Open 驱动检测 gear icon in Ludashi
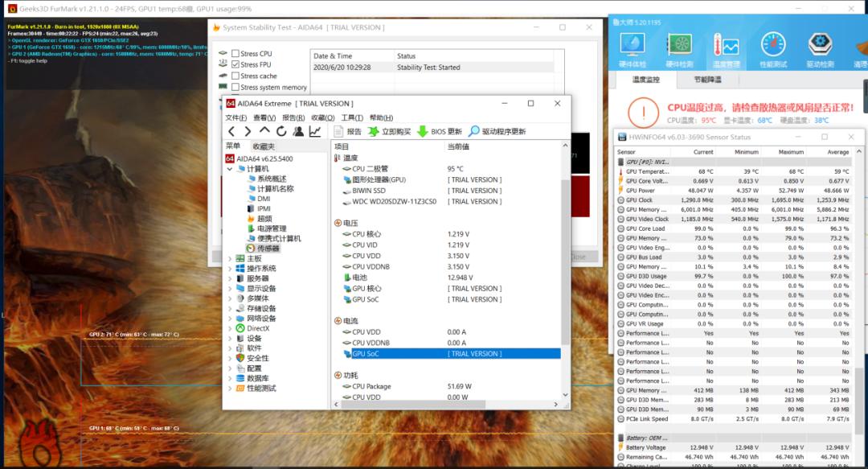 821,50
